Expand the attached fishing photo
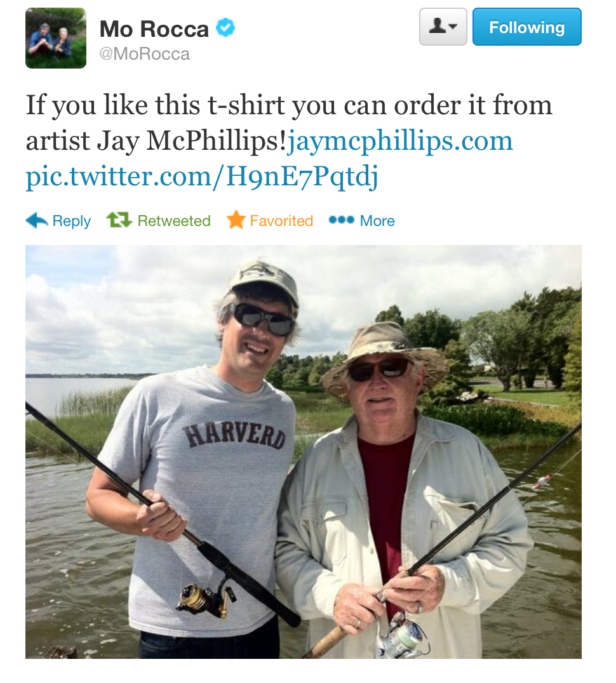This screenshot has height=683, width=616. tap(303, 452)
